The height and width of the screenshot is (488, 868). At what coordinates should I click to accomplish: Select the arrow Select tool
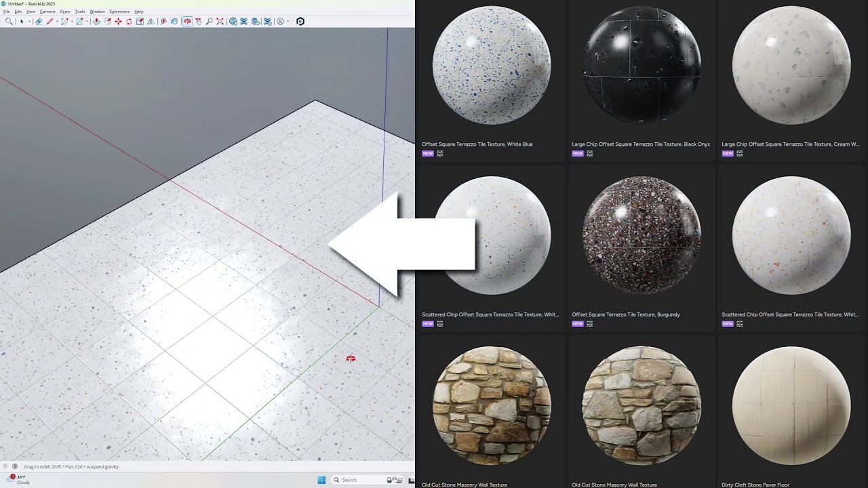(22, 22)
